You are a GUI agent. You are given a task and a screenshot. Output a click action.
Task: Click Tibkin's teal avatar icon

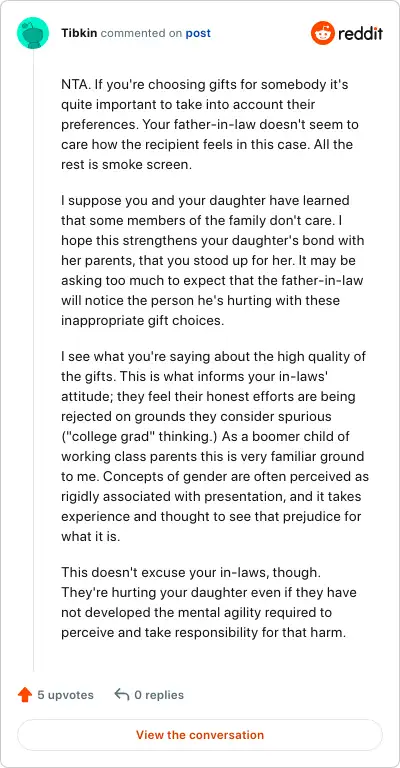tap(33, 33)
